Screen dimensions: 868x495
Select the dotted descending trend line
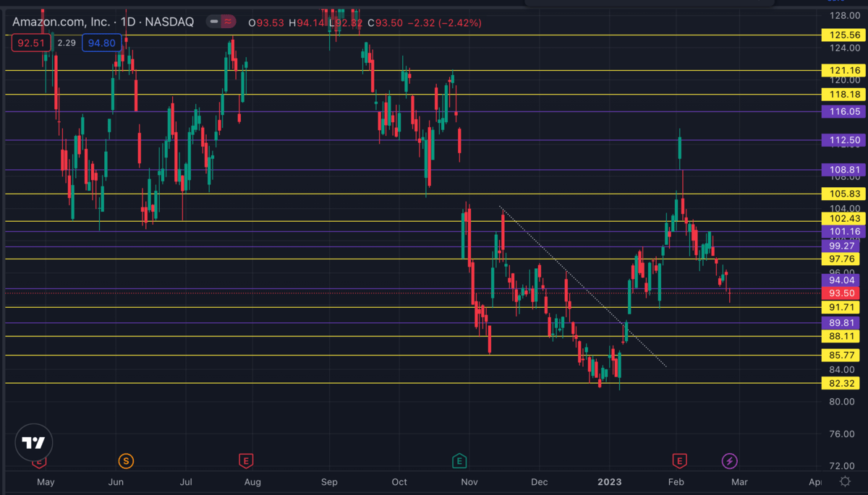pos(582,287)
